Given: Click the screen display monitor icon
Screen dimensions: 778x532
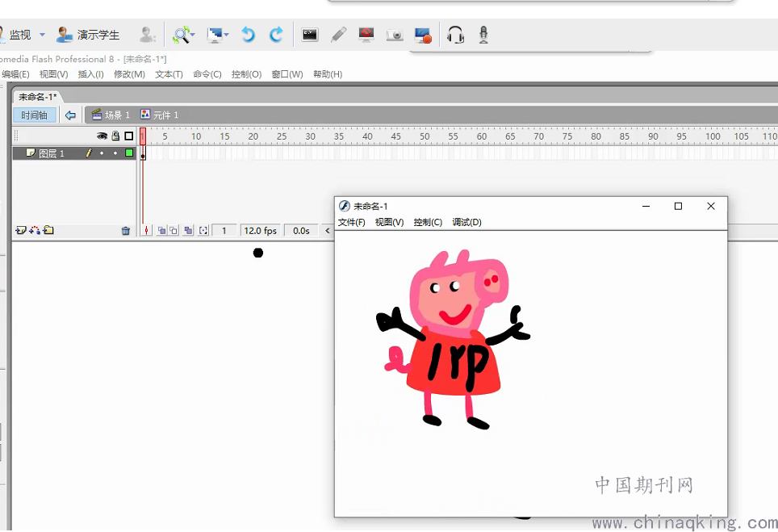Looking at the screenshot, I should point(215,35).
